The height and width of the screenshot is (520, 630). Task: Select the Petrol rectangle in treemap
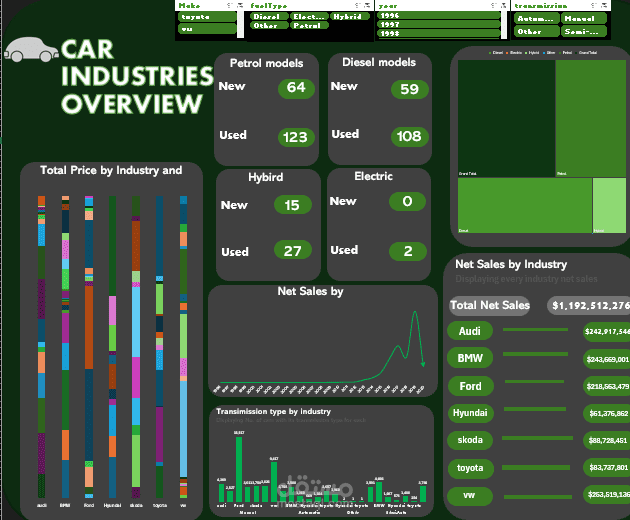[591, 118]
